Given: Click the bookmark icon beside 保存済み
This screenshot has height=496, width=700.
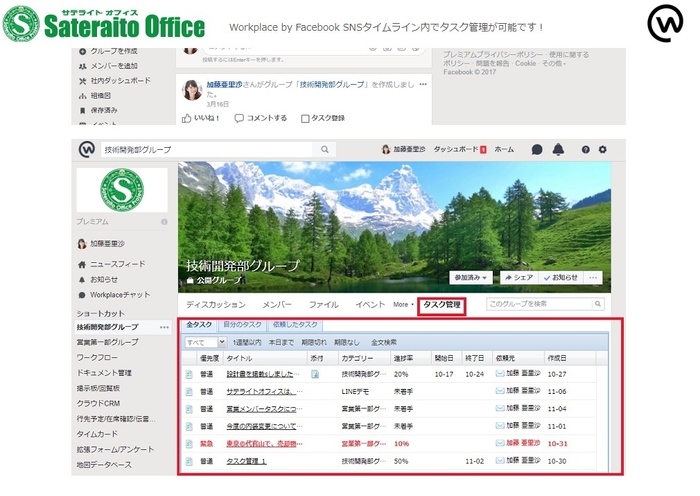Looking at the screenshot, I should click(82, 110).
